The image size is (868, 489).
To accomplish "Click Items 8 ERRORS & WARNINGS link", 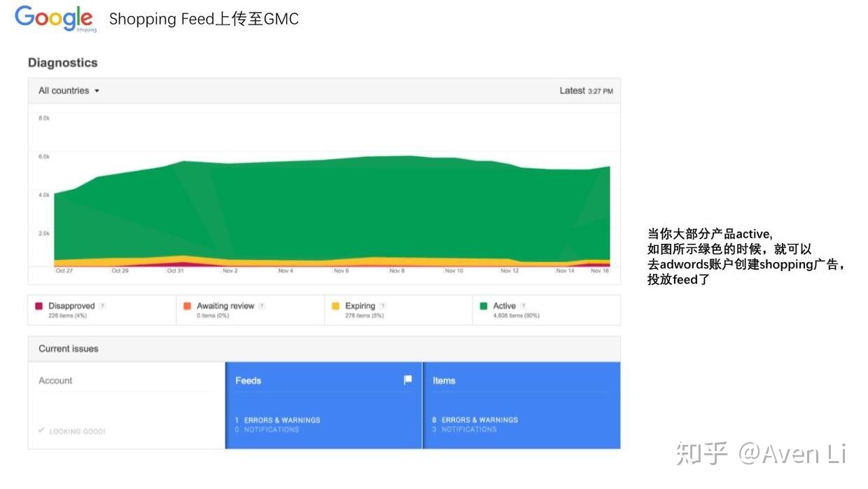I will (475, 420).
